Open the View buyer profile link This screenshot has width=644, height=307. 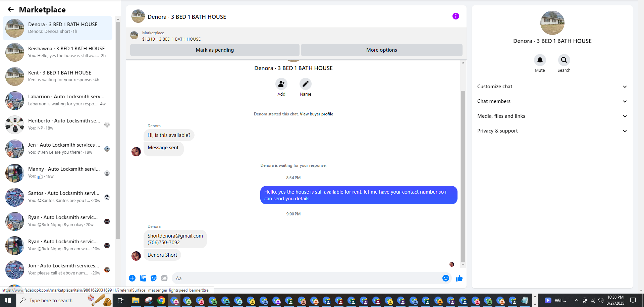coord(316,114)
